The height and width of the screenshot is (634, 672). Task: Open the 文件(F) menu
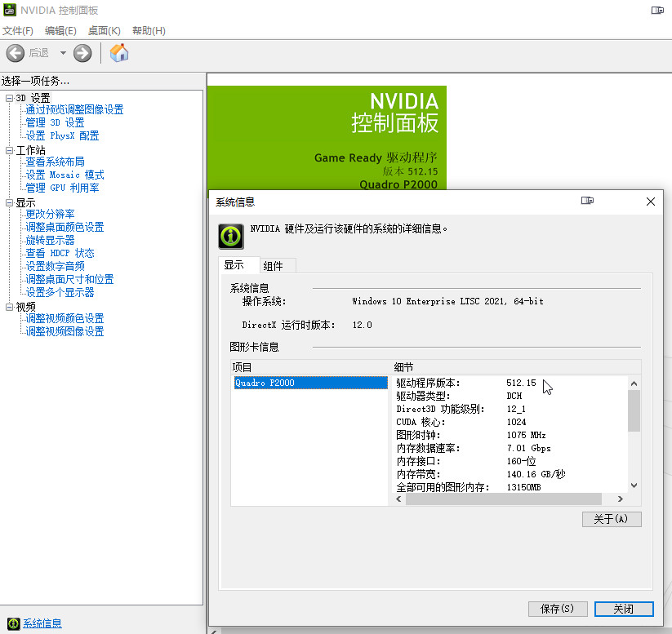[18, 31]
